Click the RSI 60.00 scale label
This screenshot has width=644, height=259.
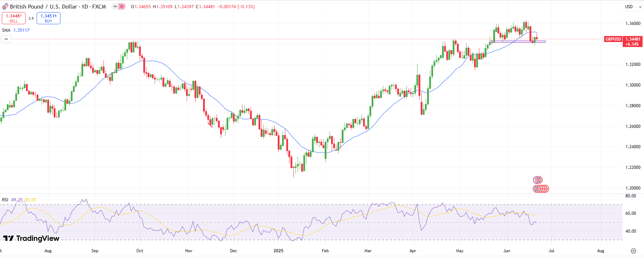[631, 213]
